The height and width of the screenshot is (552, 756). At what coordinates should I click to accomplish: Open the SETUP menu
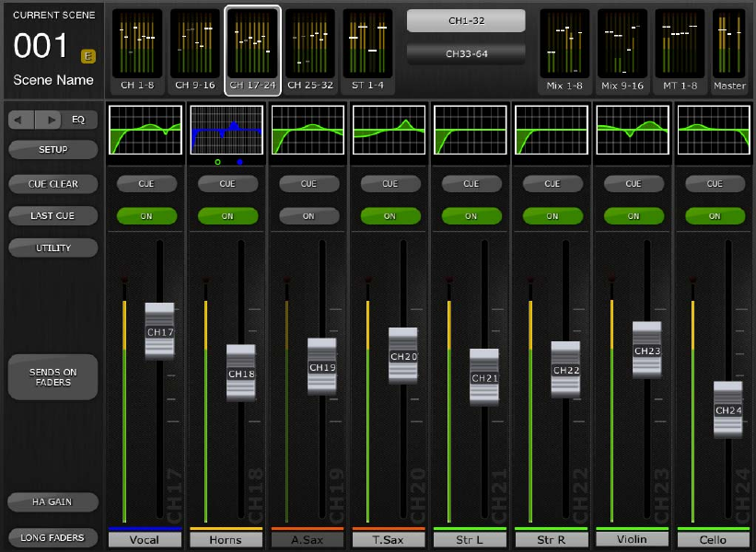(52, 149)
